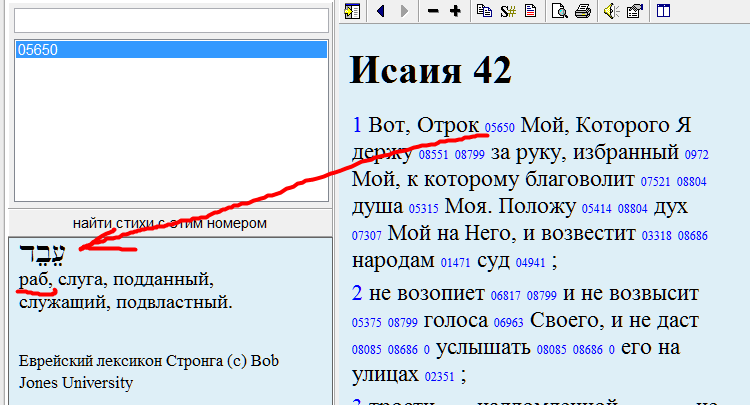This screenshot has height=405, width=750.
Task: Click the chapter heading 'Исаия 42'
Action: tap(430, 70)
